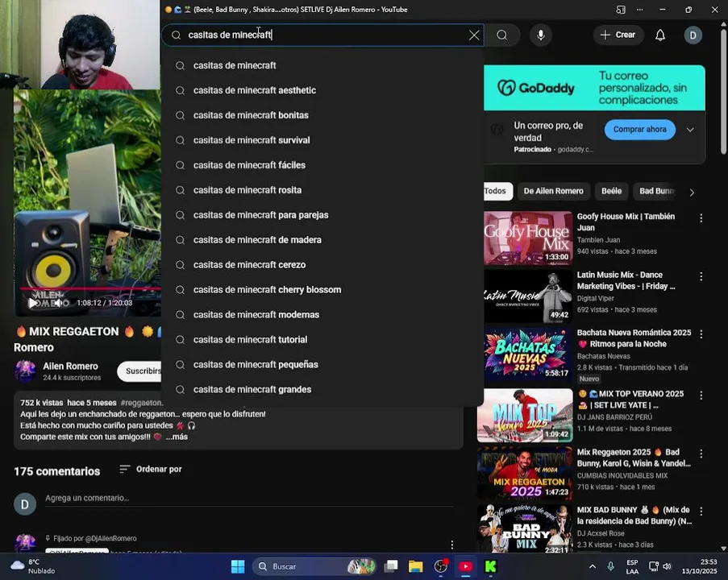Open options for MIX TOP VERANO video
The width and height of the screenshot is (728, 580).
tap(701, 396)
